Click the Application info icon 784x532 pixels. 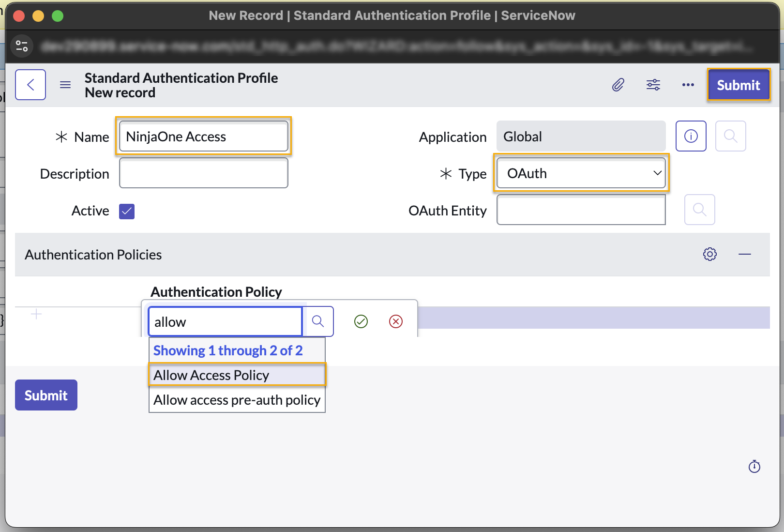tap(691, 137)
